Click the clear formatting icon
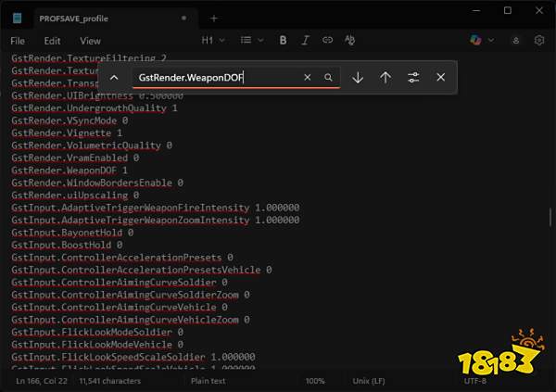556x392 pixels. [350, 41]
